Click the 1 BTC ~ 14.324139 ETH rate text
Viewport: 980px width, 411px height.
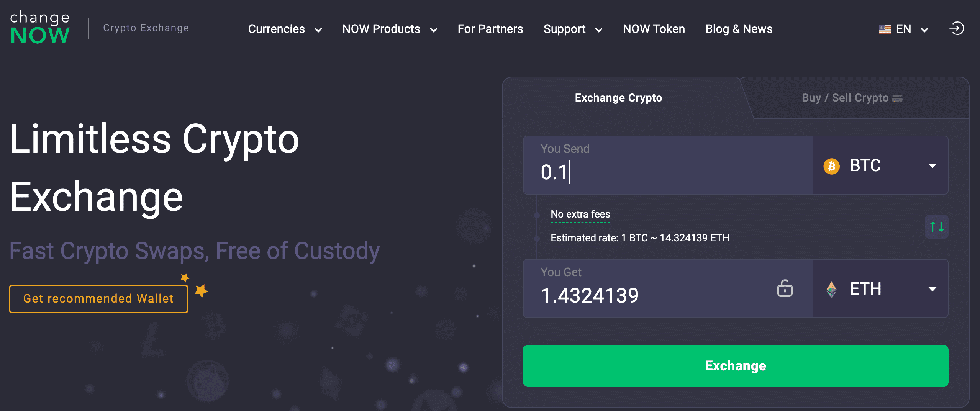click(675, 238)
